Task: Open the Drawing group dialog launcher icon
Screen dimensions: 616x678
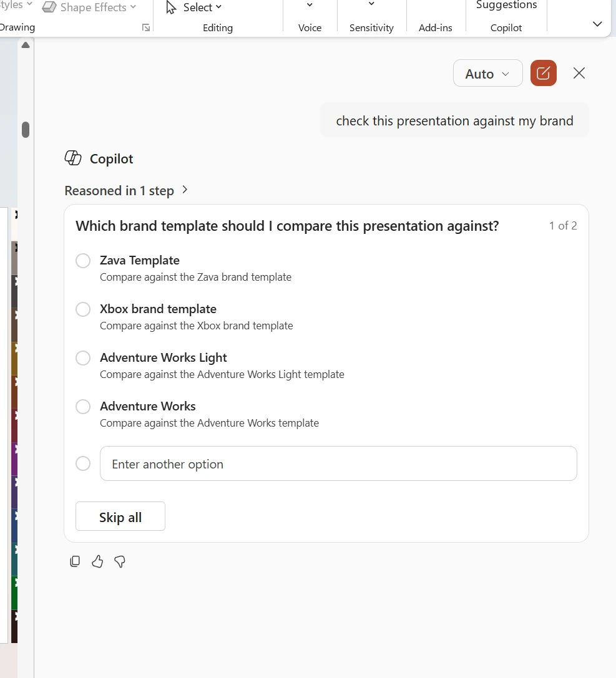Action: tap(146, 27)
